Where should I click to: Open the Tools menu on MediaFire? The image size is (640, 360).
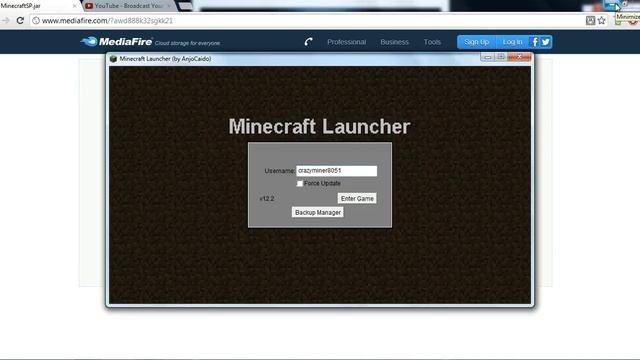[x=432, y=42]
